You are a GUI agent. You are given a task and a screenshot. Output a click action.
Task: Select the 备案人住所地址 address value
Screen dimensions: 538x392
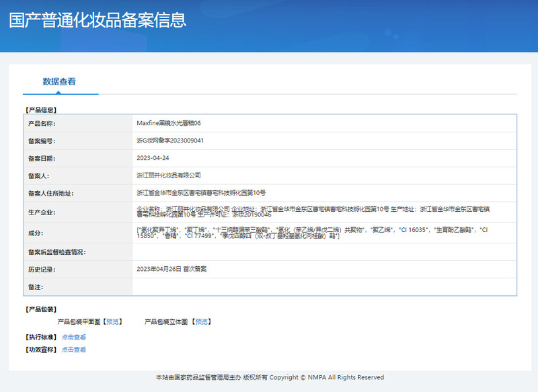(x=201, y=193)
